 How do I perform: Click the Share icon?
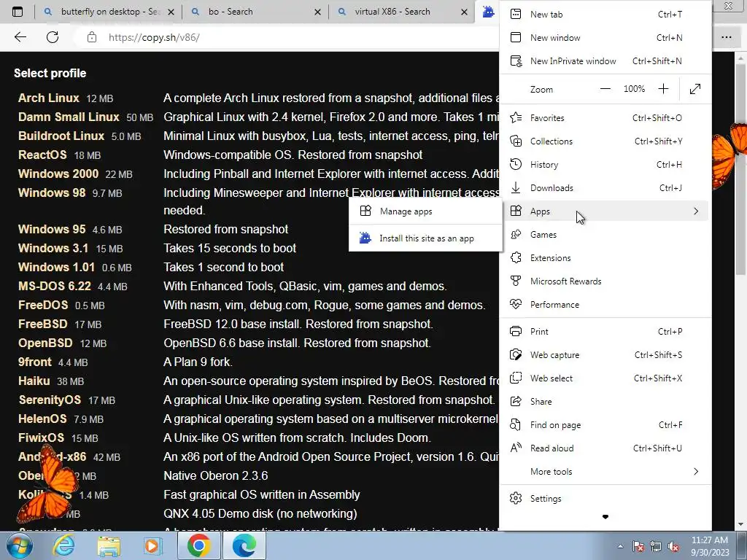tap(516, 402)
